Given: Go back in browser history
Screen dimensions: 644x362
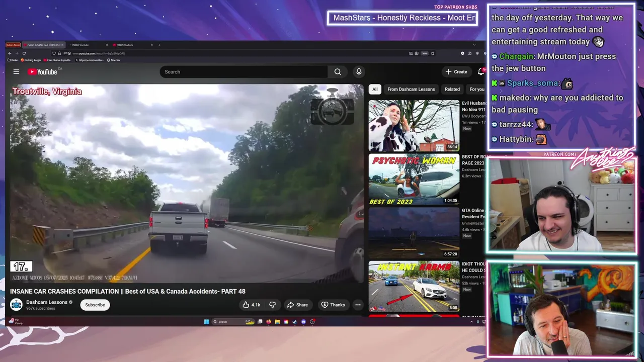Looking at the screenshot, I should click(x=10, y=53).
